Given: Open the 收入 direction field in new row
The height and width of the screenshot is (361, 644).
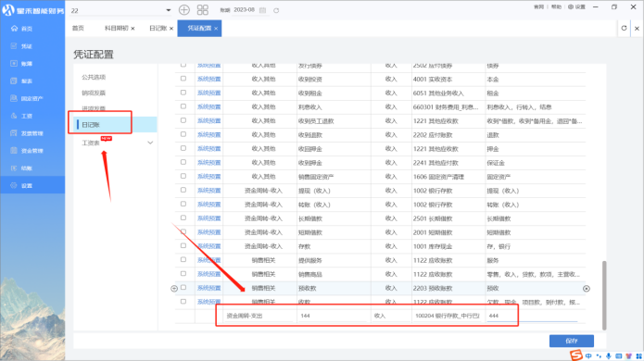Looking at the screenshot, I should 390,316.
